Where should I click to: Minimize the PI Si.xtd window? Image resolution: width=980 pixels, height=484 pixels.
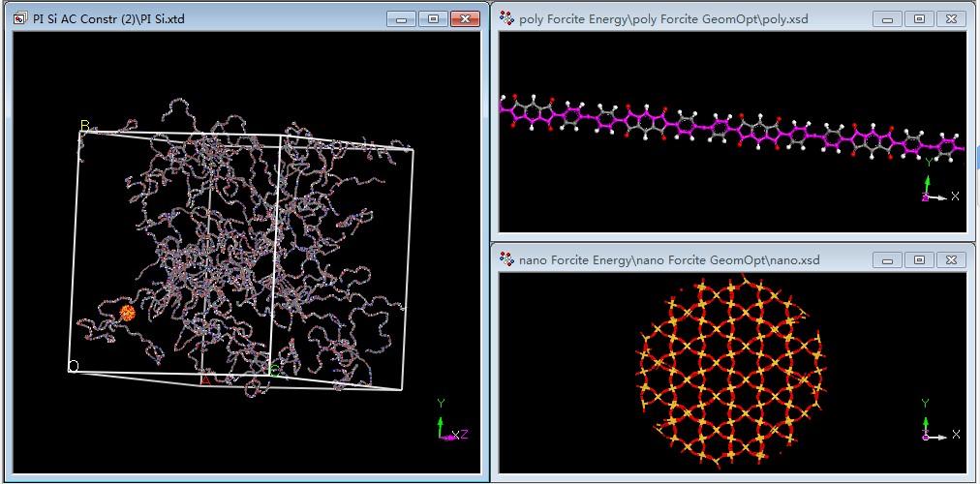click(x=401, y=18)
